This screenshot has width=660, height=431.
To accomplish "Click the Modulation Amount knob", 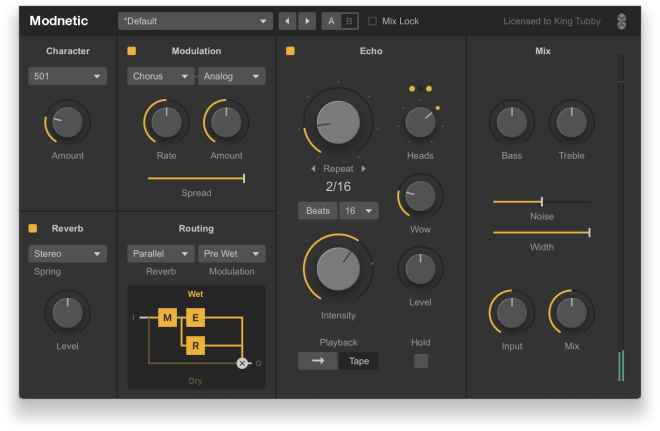I will click(226, 122).
